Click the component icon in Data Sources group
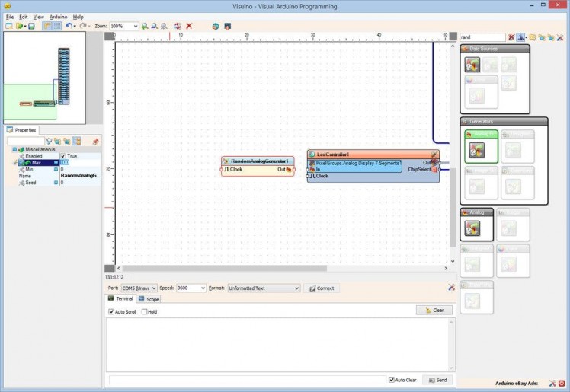 pyautogui.click(x=472, y=65)
